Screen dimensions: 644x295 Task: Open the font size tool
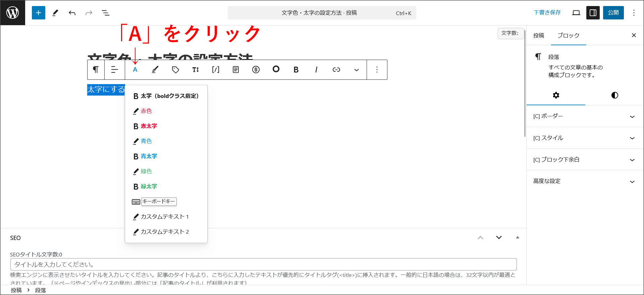coord(196,70)
